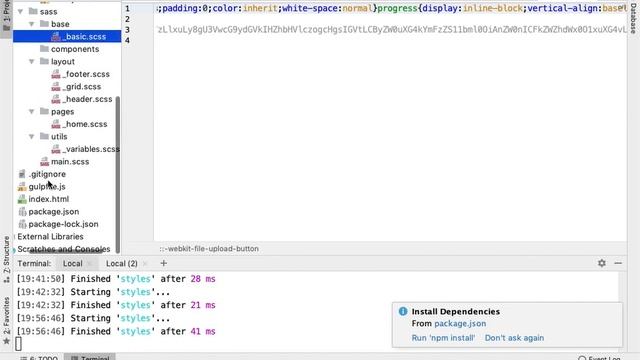
Task: Open the TODO bottom tab
Action: (x=39, y=358)
